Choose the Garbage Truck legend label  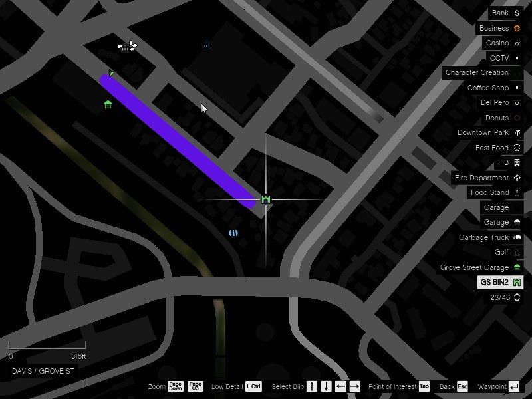483,237
